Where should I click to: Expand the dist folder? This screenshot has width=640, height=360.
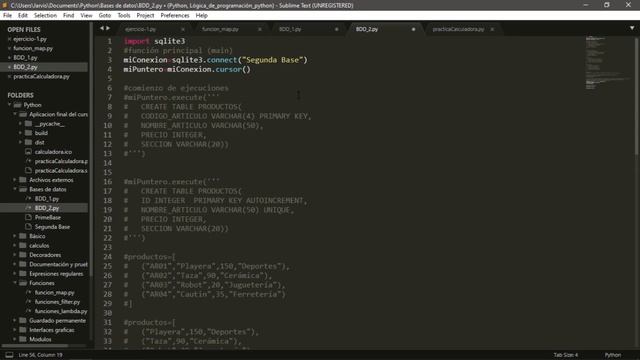coord(20,142)
